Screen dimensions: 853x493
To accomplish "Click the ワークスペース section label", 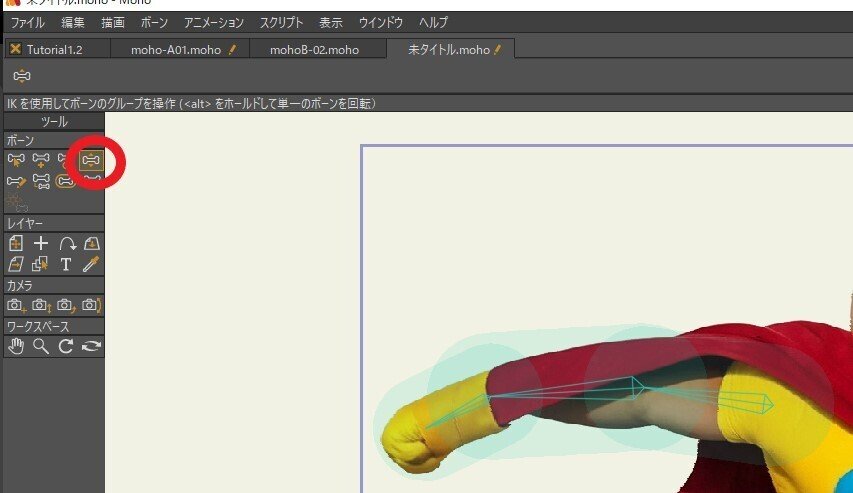I will (x=38, y=326).
